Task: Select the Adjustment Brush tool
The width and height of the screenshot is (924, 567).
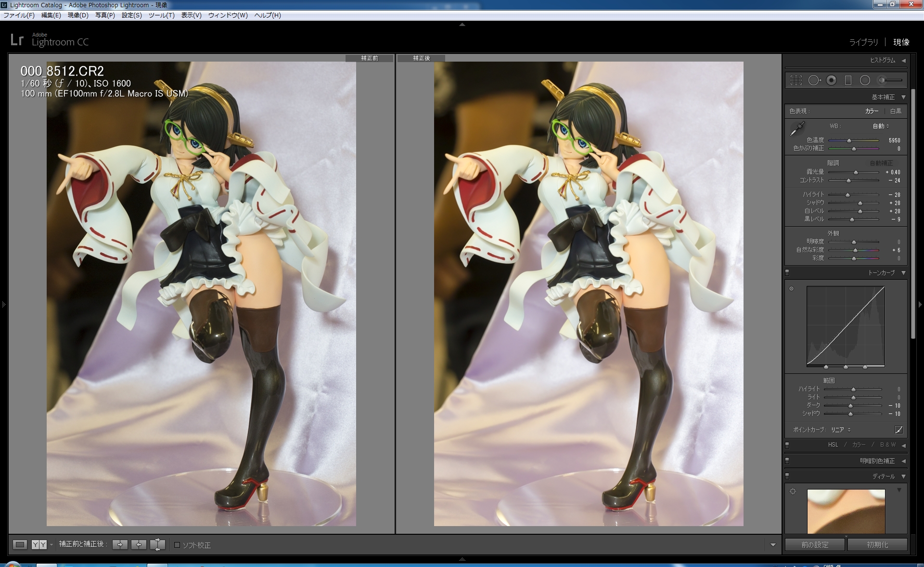Action: (x=890, y=80)
